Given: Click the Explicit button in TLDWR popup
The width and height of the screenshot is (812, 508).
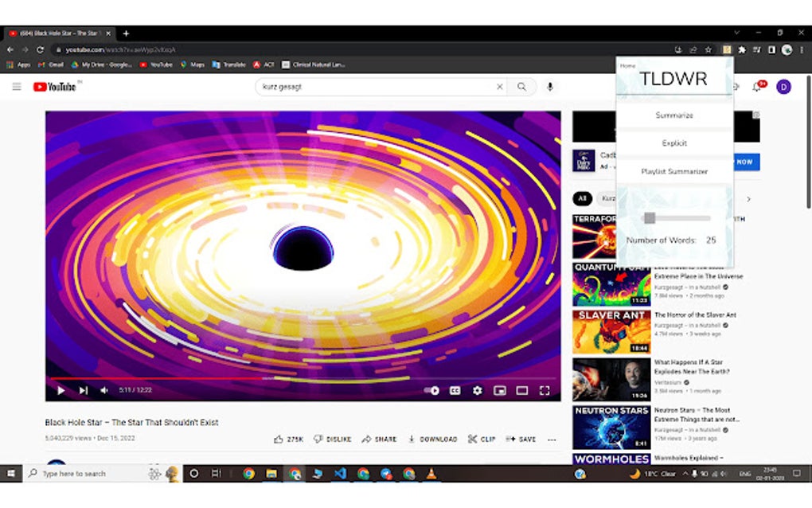Looking at the screenshot, I should [673, 143].
